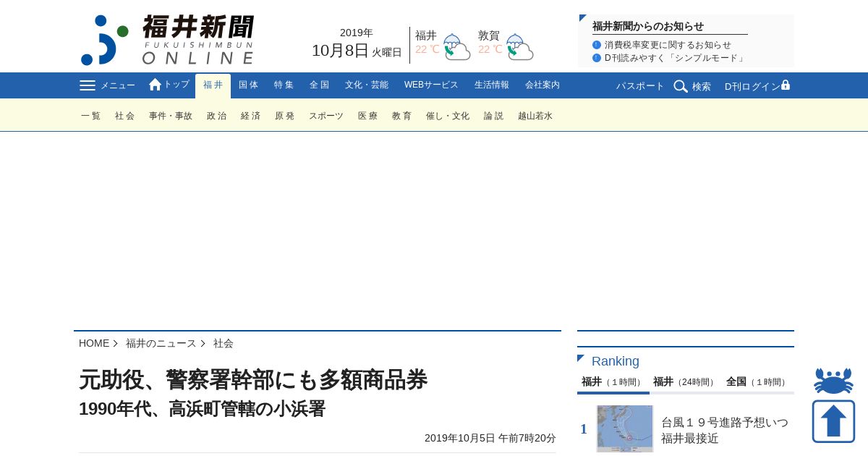Click the 福井新聞からのお知らせ heading
The image size is (868, 456).
coord(648,26)
